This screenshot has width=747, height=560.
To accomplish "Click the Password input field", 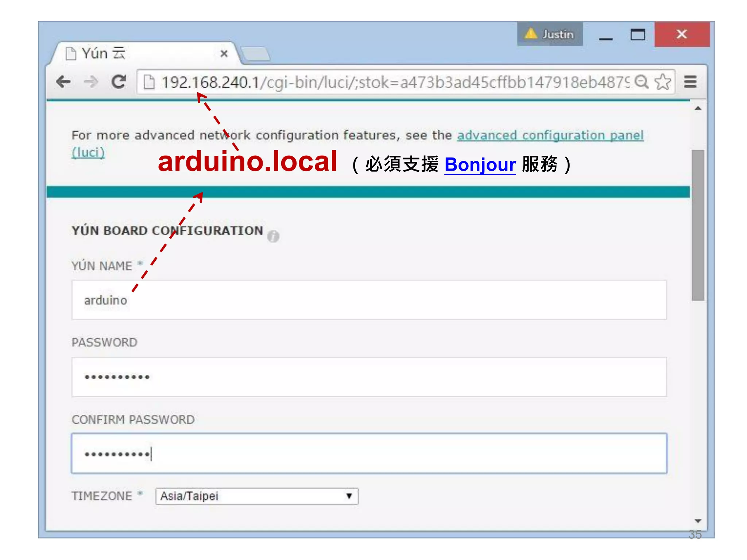I will tap(369, 377).
